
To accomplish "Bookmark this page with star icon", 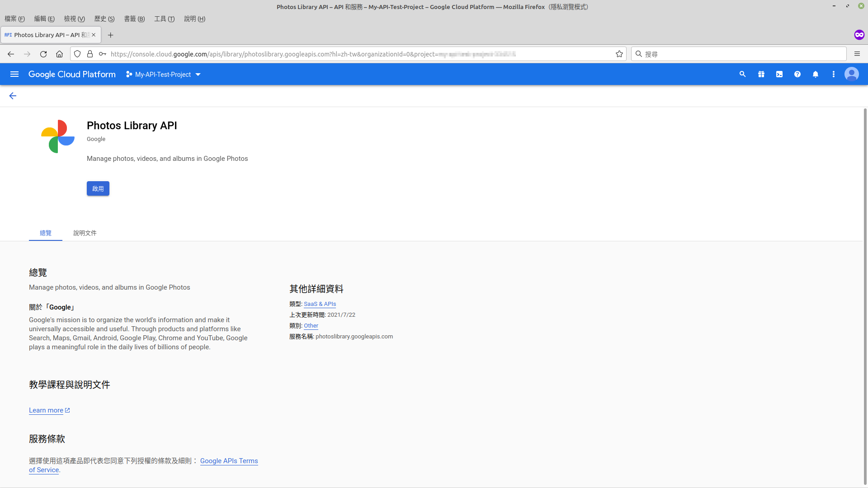I will pyautogui.click(x=619, y=54).
